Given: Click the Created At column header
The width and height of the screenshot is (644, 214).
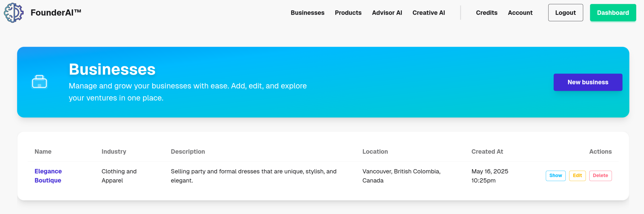Looking at the screenshot, I should pyautogui.click(x=487, y=151).
